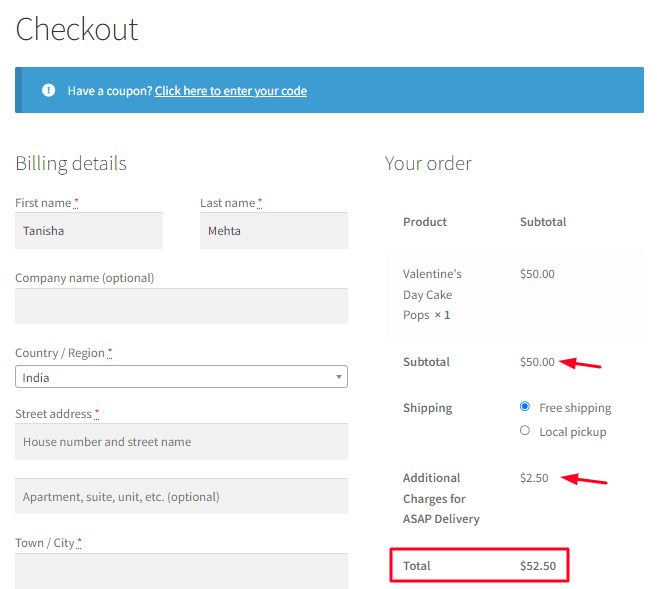This screenshot has width=657, height=589.
Task: Click the Town / City input field
Action: pyautogui.click(x=181, y=571)
